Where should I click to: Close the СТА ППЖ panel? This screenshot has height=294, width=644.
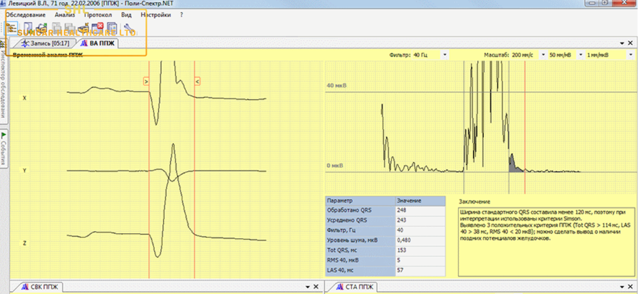(631, 287)
